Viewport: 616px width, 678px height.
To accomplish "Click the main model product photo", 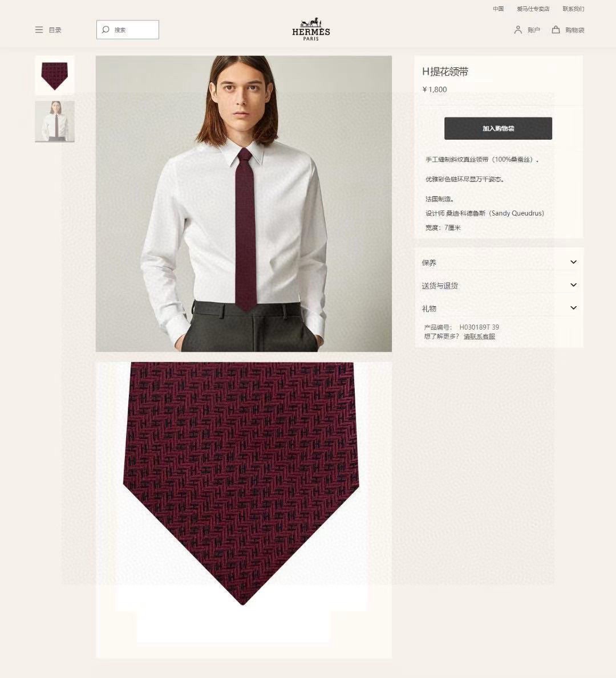I will [x=244, y=204].
